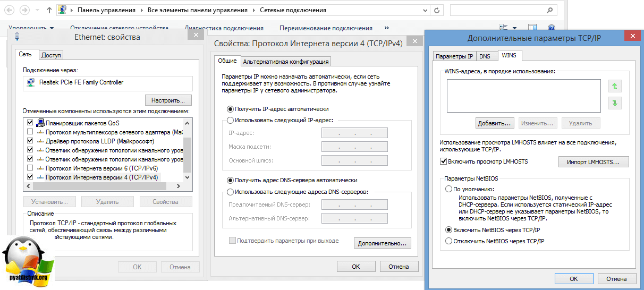
Task: Choose 'Использовать следующий IP-адрес' radio option
Action: 230,120
